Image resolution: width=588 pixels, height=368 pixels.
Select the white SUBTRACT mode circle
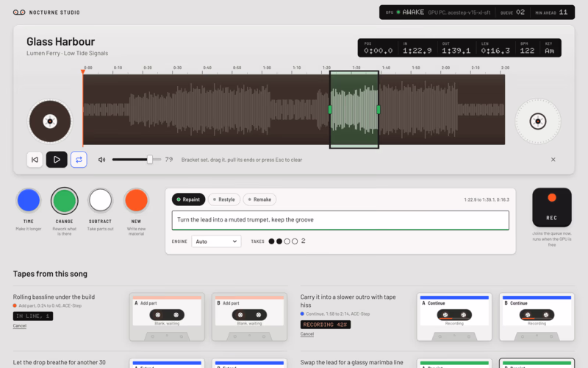coord(100,200)
